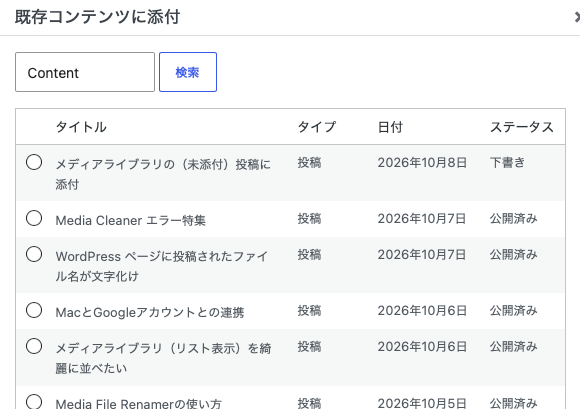580x409 pixels.
Task: Click title MacとGoogleアカウントとの連携
Action: point(150,312)
